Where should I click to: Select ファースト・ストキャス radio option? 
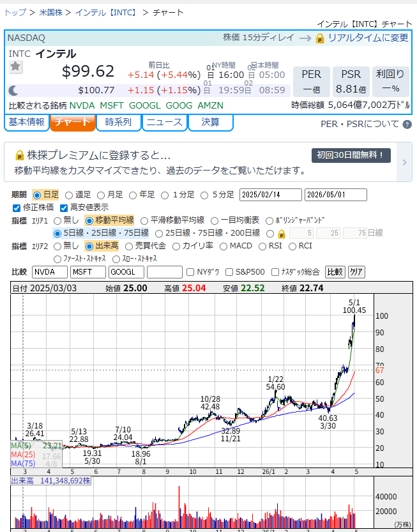click(x=57, y=259)
